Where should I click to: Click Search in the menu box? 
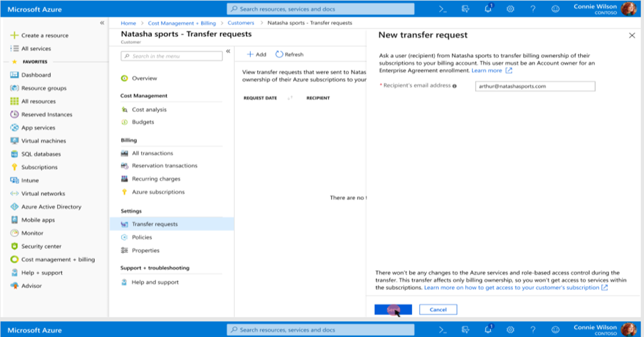[171, 56]
